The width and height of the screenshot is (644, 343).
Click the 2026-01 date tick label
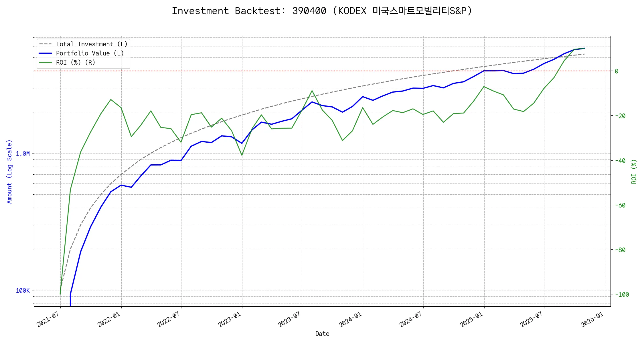click(592, 319)
